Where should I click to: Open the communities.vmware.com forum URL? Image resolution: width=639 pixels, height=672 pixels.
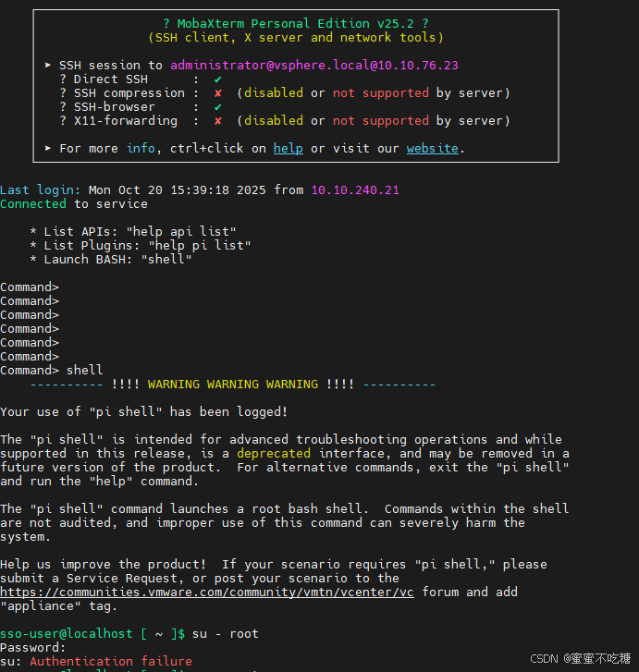pyautogui.click(x=207, y=593)
